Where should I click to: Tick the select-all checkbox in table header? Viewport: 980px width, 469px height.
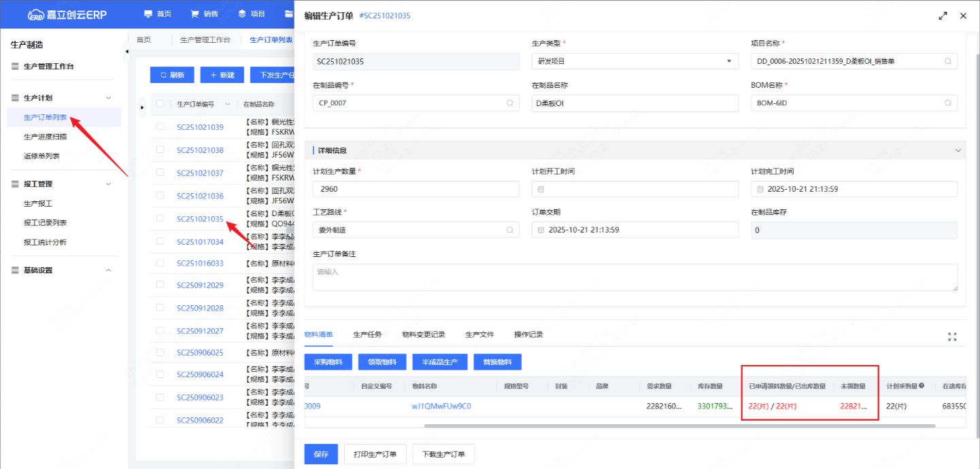point(160,104)
